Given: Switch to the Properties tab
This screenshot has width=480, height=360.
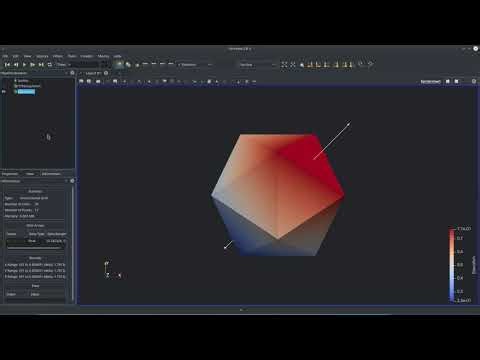Looking at the screenshot, I should point(10,174).
